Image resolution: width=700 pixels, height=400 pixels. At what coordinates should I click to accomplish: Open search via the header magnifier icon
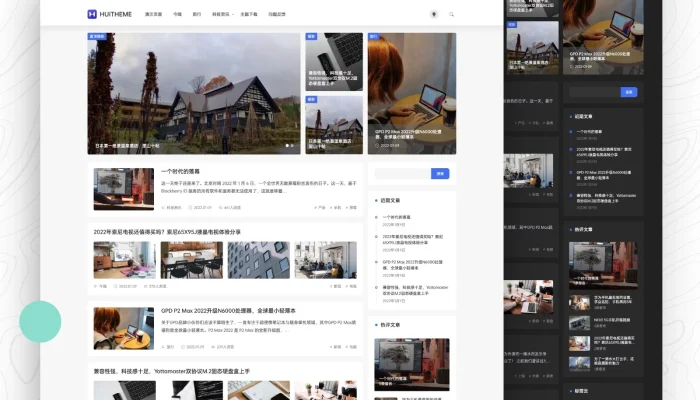[452, 15]
